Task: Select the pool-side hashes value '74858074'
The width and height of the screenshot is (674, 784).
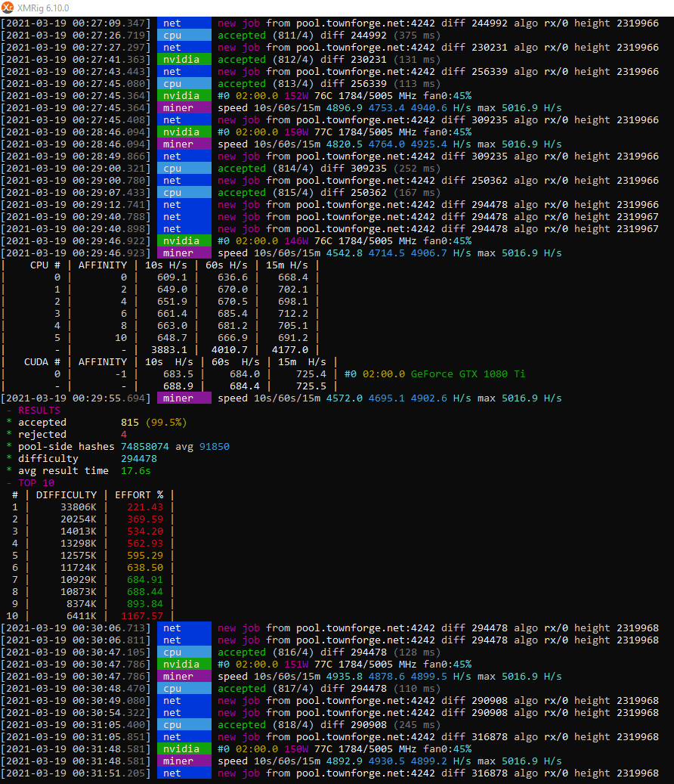Action: (145, 447)
